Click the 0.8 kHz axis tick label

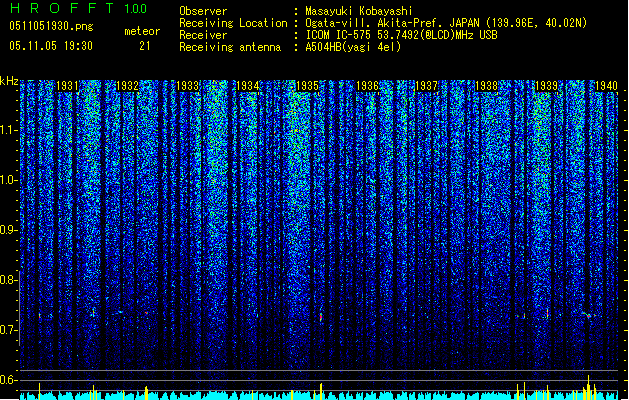pyautogui.click(x=8, y=280)
